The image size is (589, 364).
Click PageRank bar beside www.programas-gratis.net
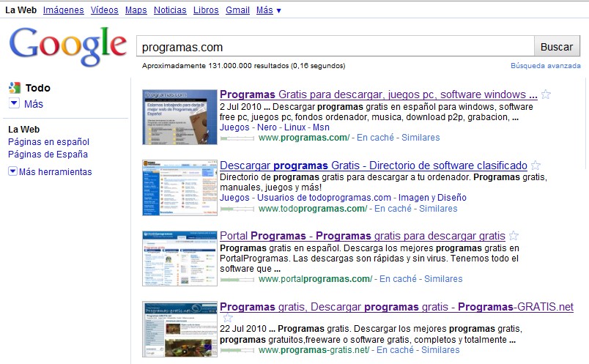click(x=237, y=351)
